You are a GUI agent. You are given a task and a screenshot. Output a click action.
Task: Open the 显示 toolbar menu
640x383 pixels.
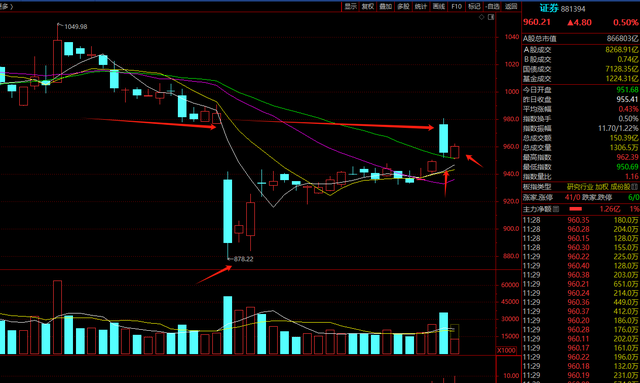point(351,6)
